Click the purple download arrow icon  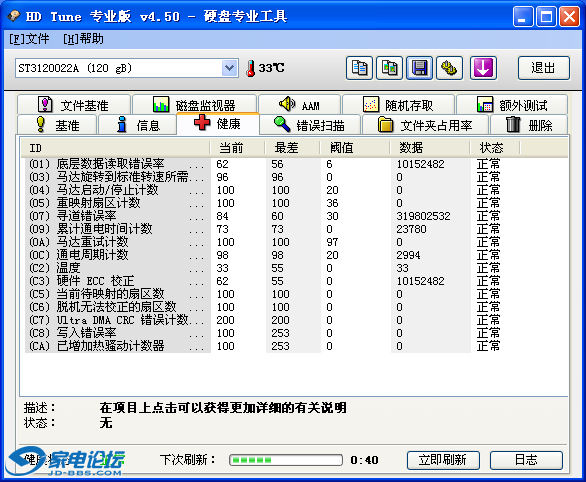coord(483,68)
